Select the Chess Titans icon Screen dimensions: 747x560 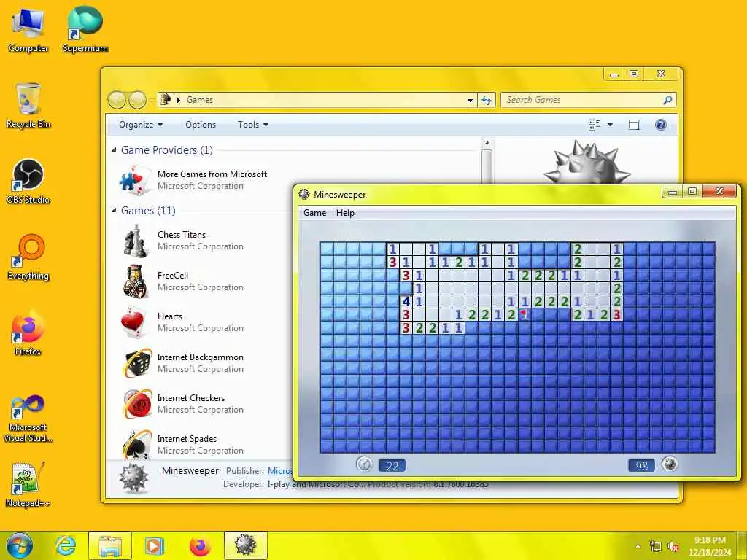134,241
